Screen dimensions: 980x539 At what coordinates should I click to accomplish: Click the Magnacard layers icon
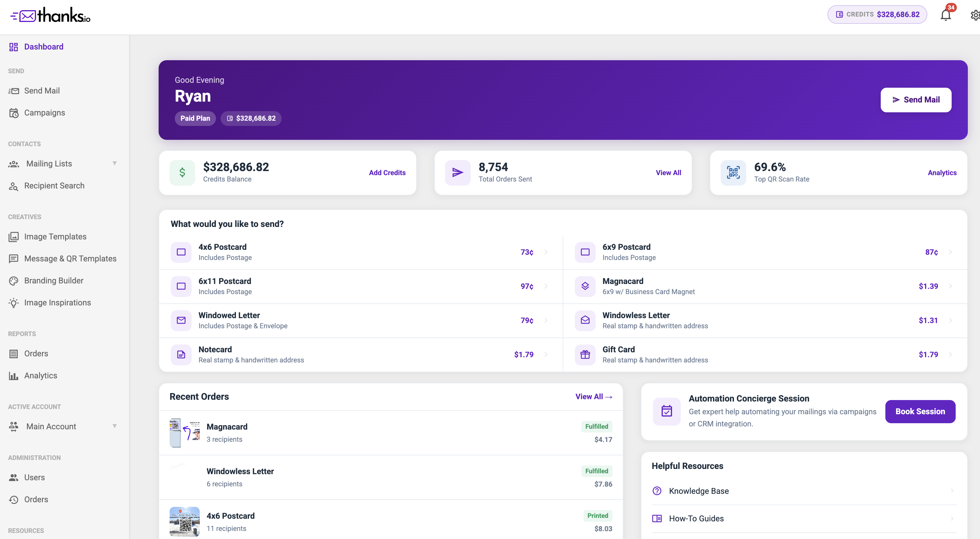point(585,286)
